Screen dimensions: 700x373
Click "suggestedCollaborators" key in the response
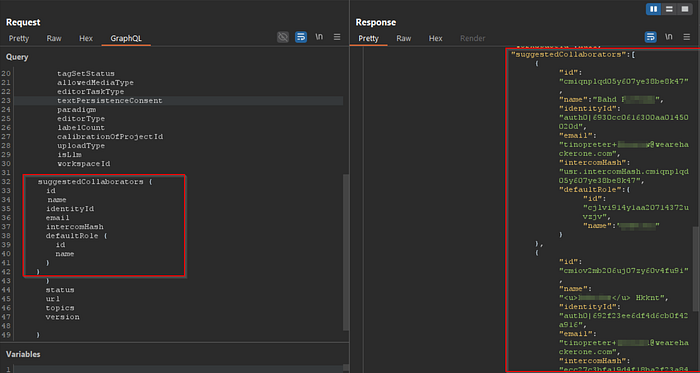point(569,54)
